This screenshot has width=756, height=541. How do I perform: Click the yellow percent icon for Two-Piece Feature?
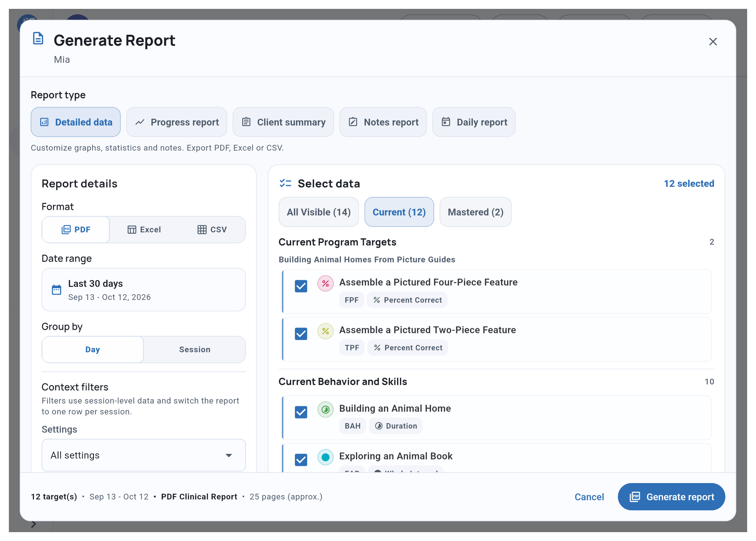click(x=326, y=331)
